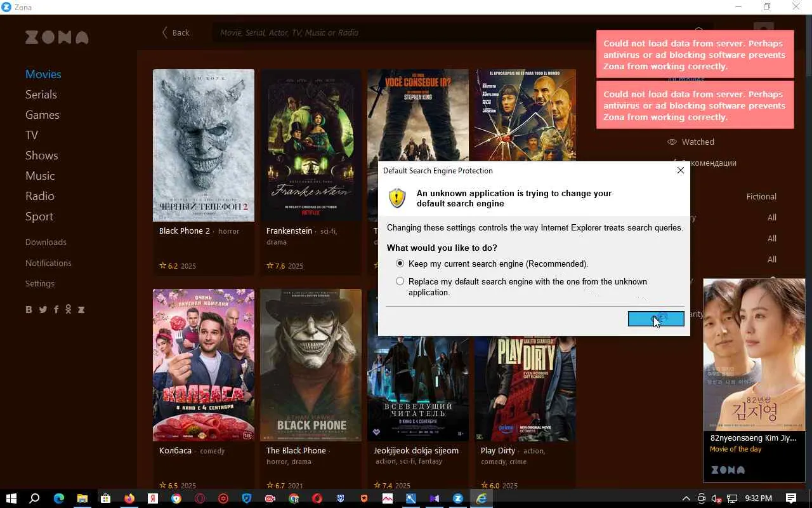Open the first All filter dropdown below Fictional

pyautogui.click(x=772, y=217)
